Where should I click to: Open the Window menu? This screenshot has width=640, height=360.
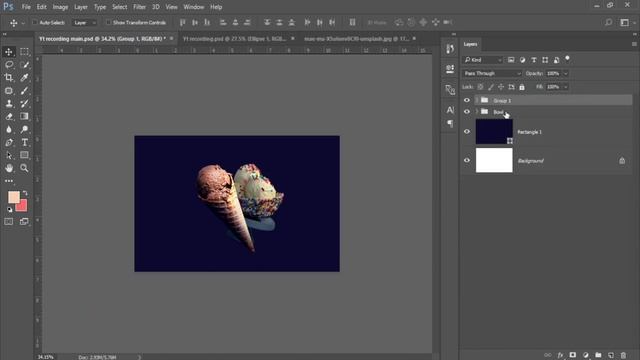pos(193,7)
